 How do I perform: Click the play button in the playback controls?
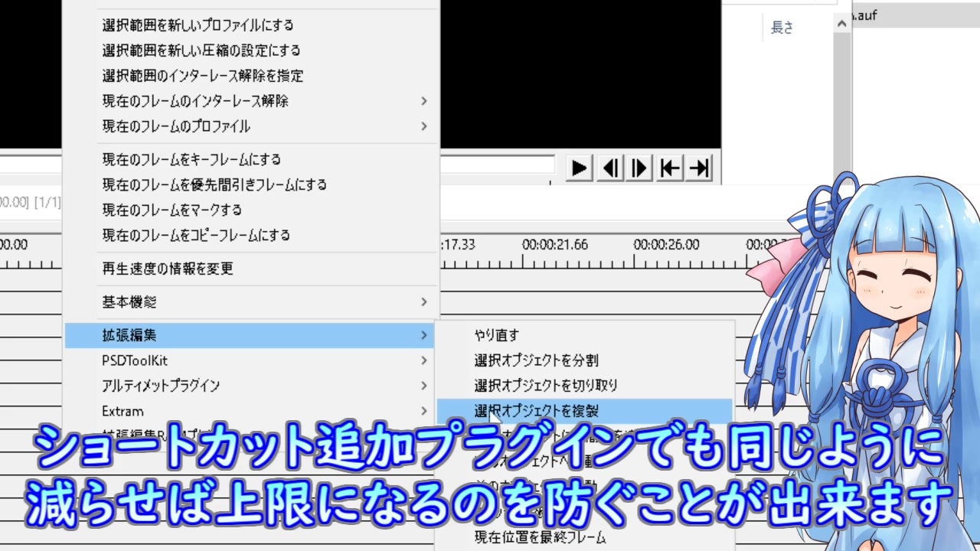tap(579, 168)
